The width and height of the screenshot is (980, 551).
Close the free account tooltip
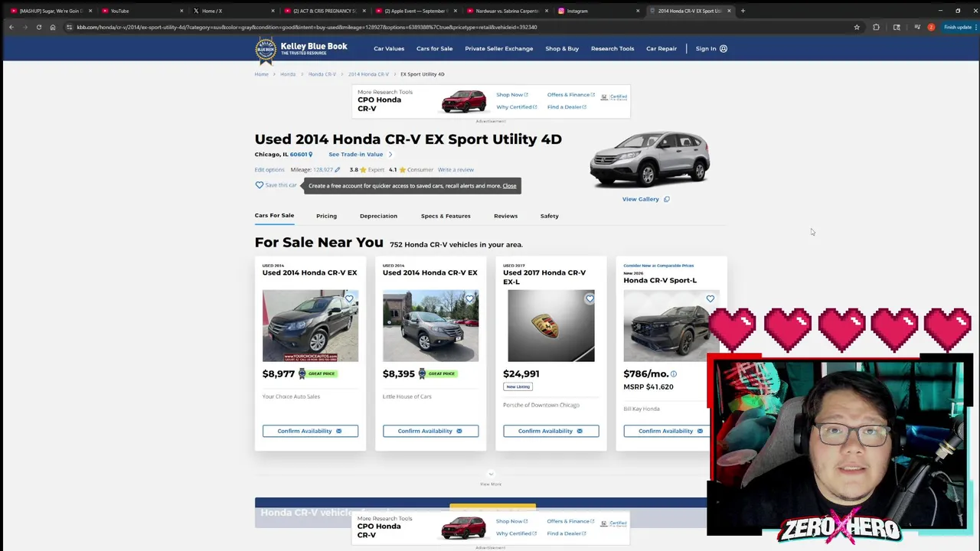coord(509,186)
